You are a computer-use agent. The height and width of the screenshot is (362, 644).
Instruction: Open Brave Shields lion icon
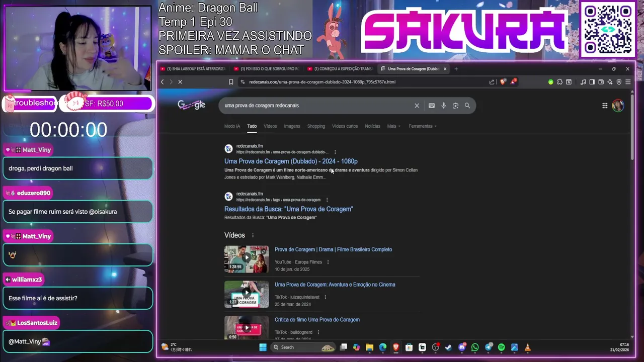pyautogui.click(x=503, y=81)
